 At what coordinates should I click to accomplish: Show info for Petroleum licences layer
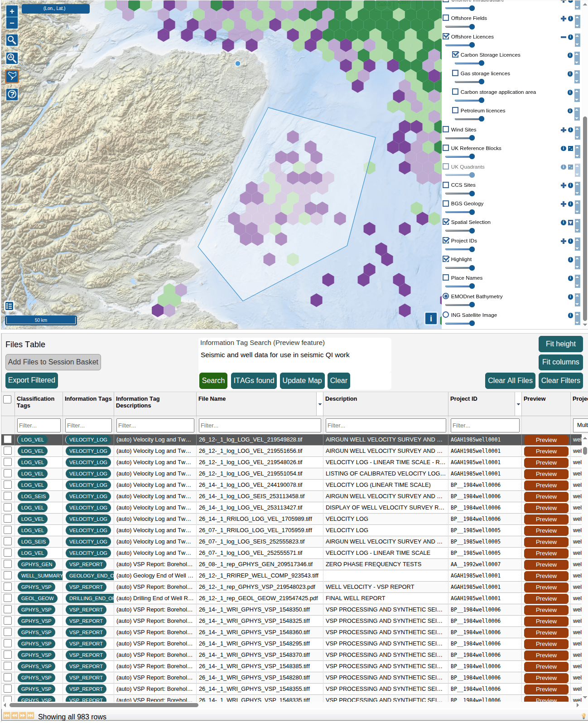tap(570, 111)
